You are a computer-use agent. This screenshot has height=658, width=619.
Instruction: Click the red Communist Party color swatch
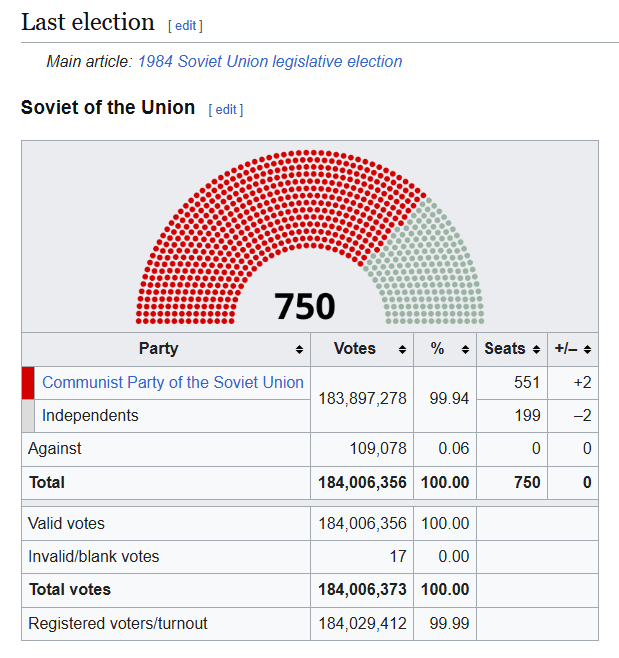pos(28,383)
